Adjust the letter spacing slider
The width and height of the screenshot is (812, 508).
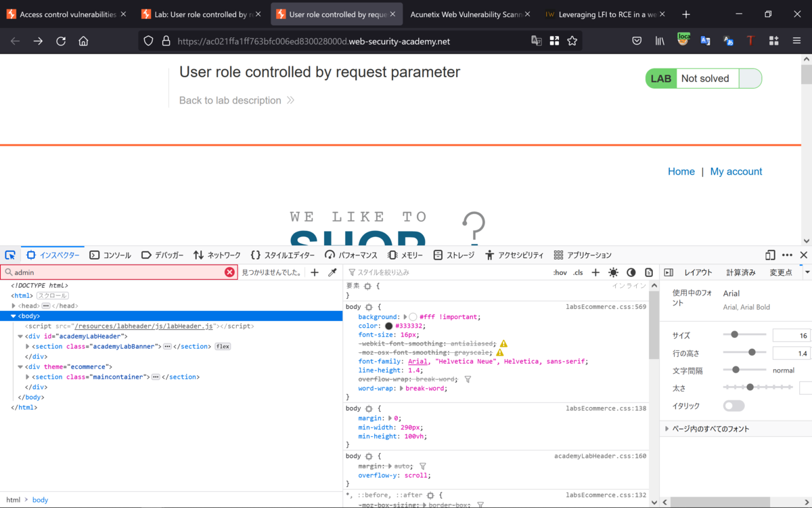pyautogui.click(x=744, y=370)
